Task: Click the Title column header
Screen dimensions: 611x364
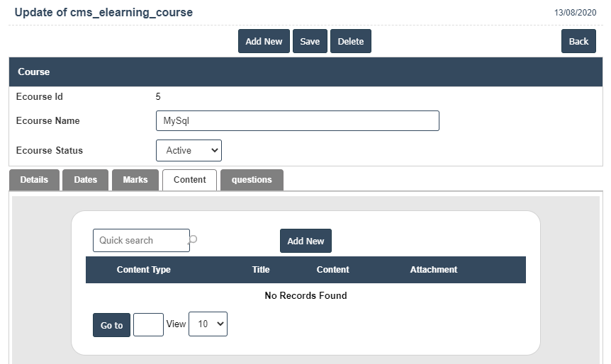Action: (x=261, y=270)
